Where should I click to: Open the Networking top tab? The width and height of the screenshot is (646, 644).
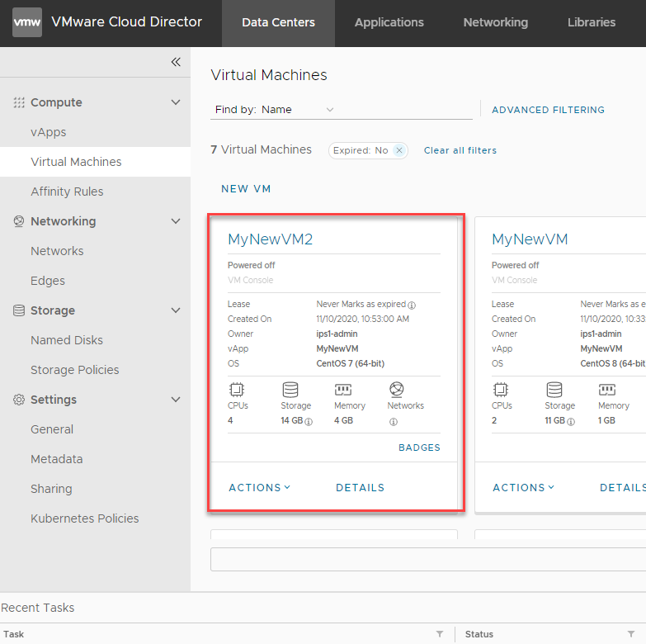496,22
